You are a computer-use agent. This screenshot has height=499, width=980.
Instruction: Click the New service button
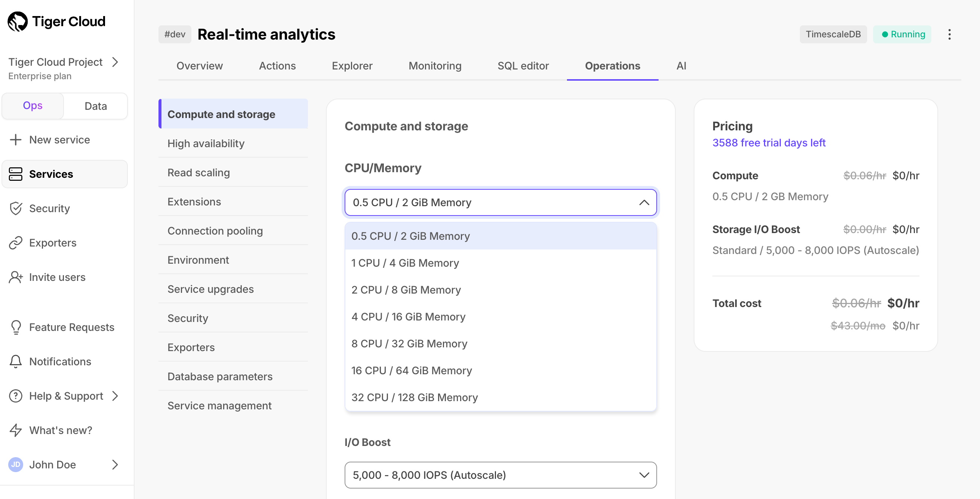point(65,140)
